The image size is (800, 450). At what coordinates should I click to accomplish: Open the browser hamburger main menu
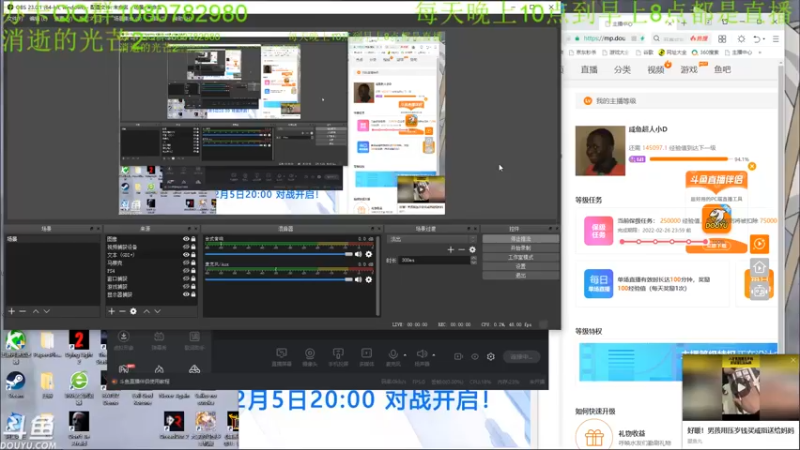[x=776, y=39]
